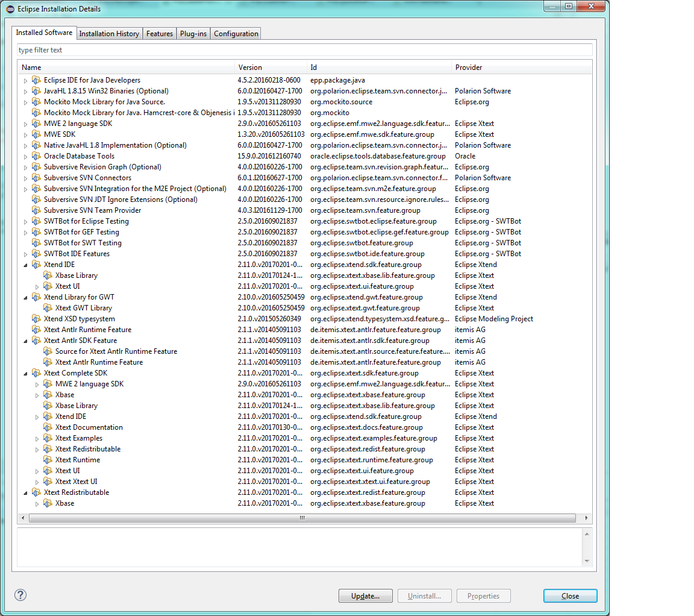This screenshot has width=694, height=616.
Task: Expand the Subversive SVN Connectors node
Action: click(x=25, y=178)
